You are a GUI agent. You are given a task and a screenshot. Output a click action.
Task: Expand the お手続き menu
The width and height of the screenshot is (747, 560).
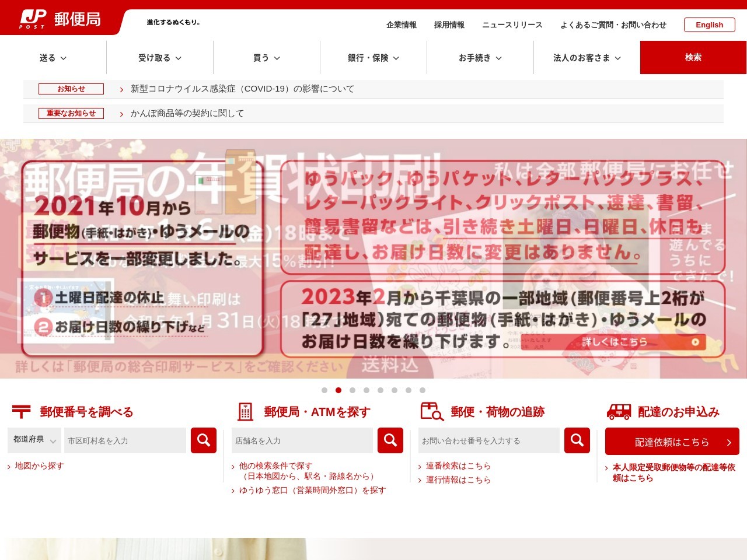pyautogui.click(x=480, y=58)
